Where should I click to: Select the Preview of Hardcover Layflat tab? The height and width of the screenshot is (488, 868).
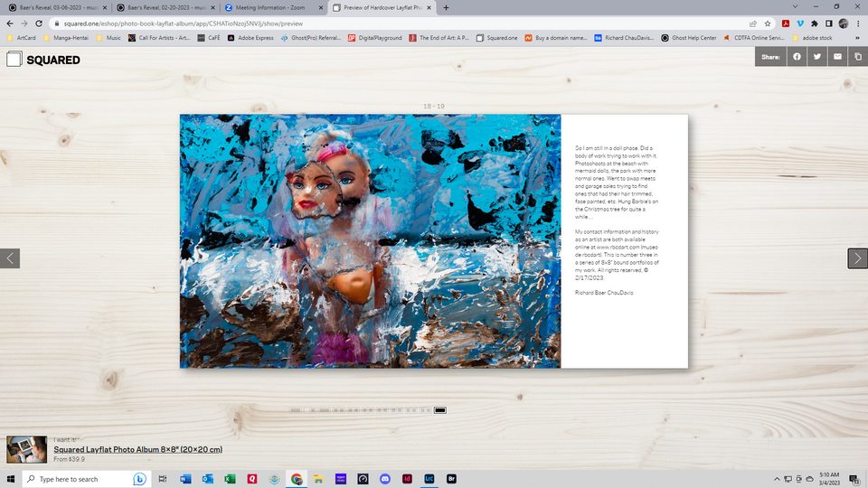381,8
